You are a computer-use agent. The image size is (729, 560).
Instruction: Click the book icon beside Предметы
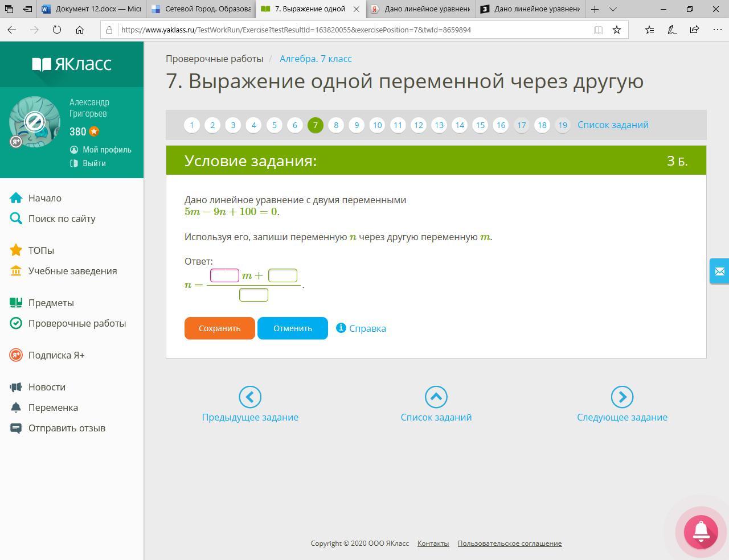point(16,303)
